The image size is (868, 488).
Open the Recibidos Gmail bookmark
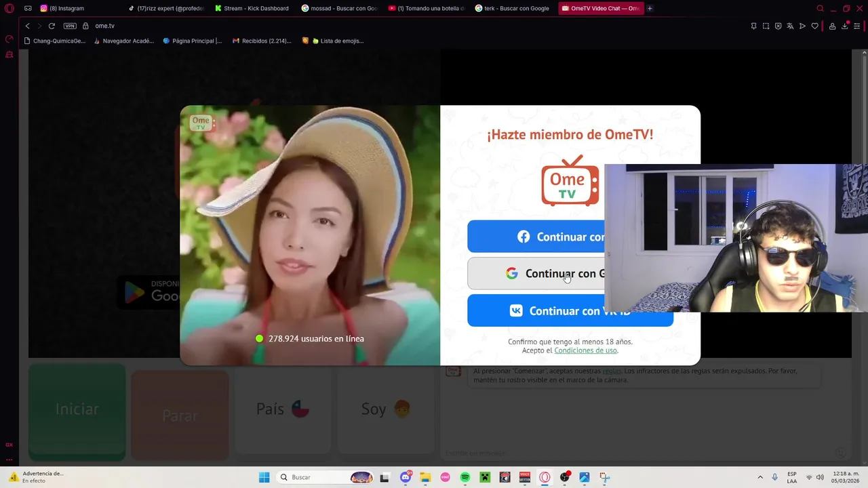[x=262, y=41]
